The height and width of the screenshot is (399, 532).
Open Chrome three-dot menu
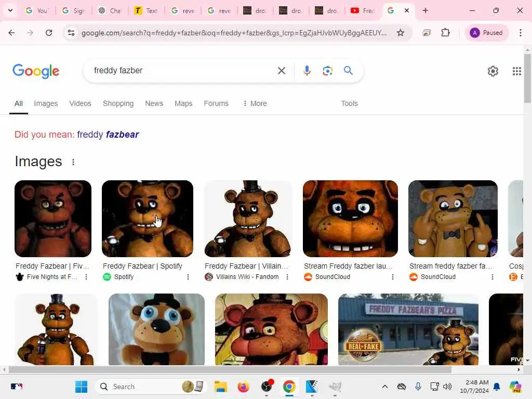pos(521,33)
